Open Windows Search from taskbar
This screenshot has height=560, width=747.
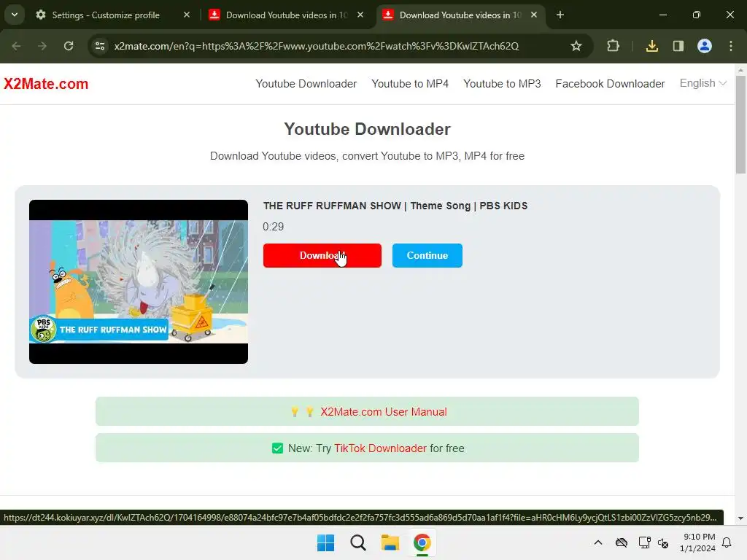click(x=357, y=542)
